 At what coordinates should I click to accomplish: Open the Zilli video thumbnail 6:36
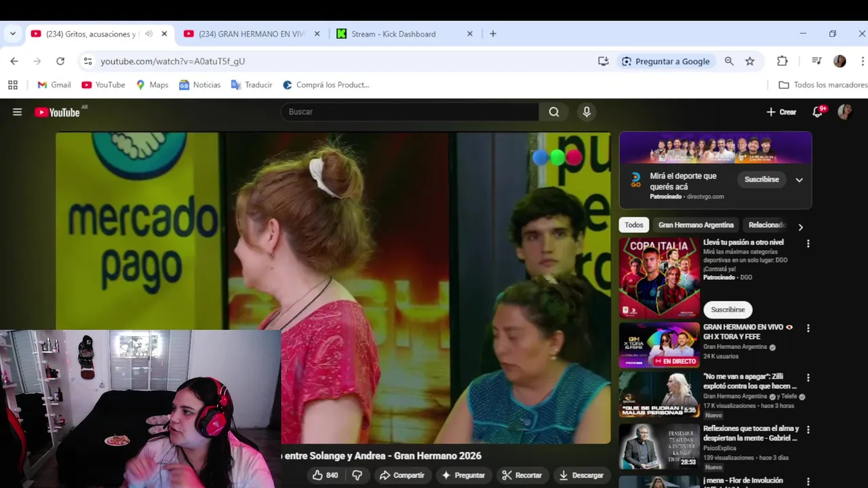(x=659, y=395)
